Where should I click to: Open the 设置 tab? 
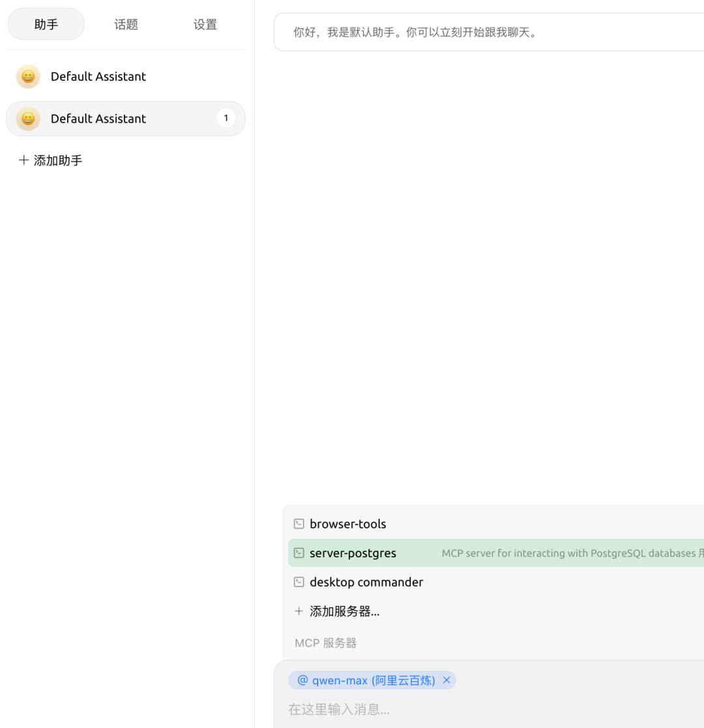[205, 24]
